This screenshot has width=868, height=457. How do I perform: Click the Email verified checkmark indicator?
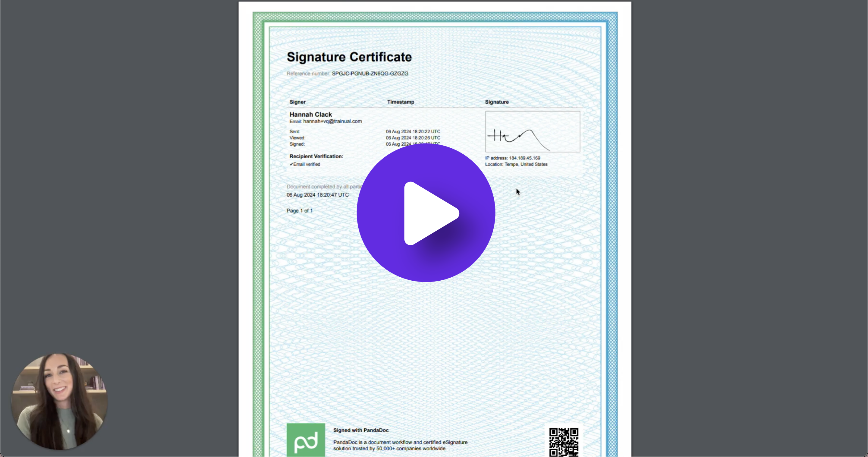click(x=305, y=164)
